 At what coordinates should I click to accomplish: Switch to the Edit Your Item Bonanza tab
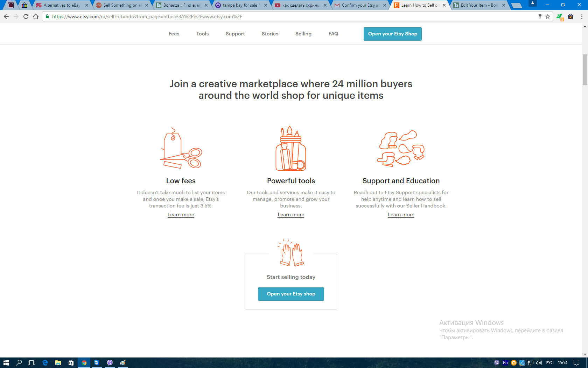(479, 5)
